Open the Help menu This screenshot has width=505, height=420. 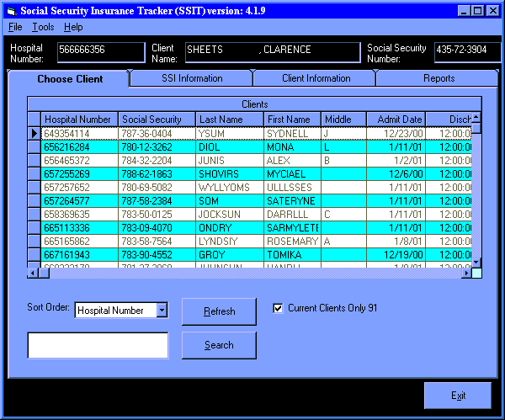pos(73,27)
